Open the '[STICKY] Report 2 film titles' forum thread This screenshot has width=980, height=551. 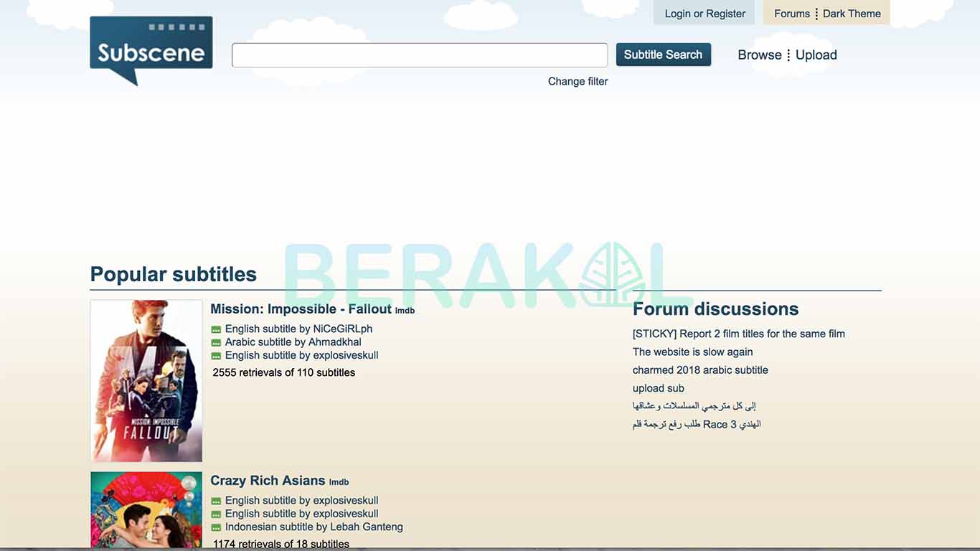(x=739, y=334)
